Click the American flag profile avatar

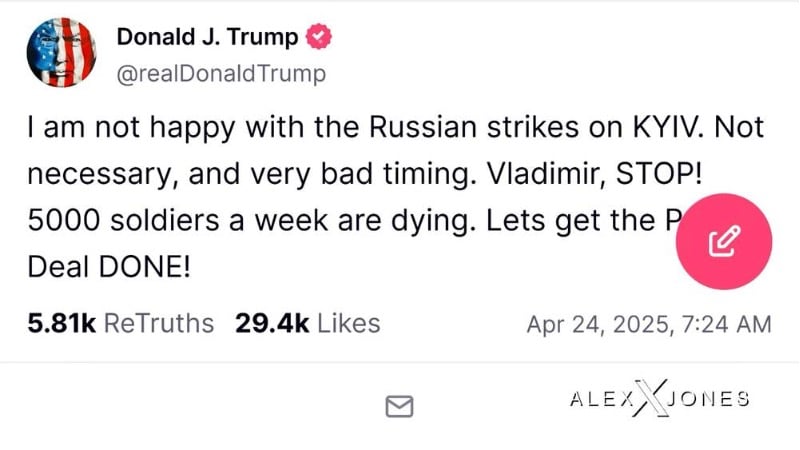62,52
